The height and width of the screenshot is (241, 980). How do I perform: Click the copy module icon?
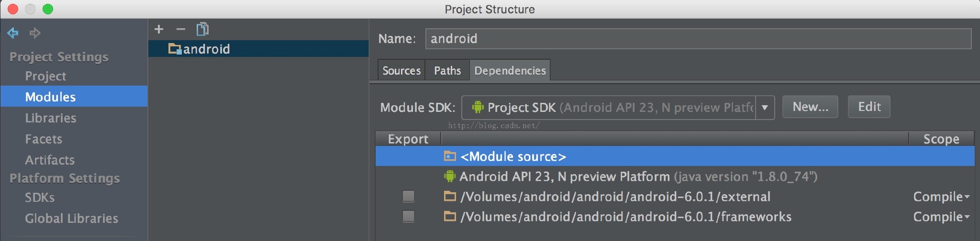(x=202, y=29)
